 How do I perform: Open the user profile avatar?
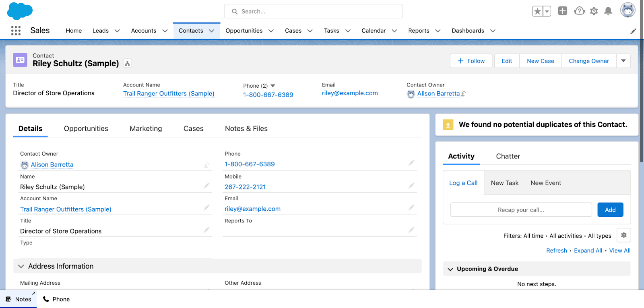point(627,10)
